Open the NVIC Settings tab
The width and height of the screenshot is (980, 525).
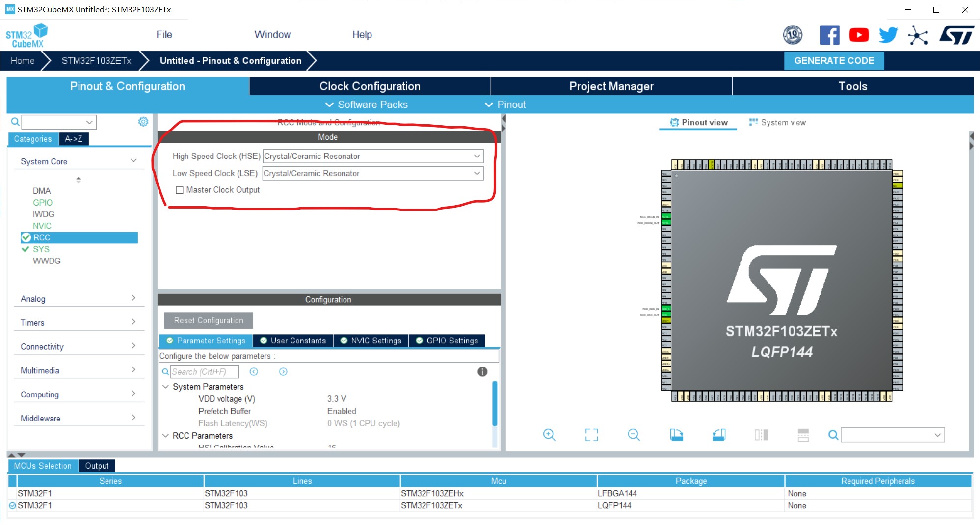point(371,341)
